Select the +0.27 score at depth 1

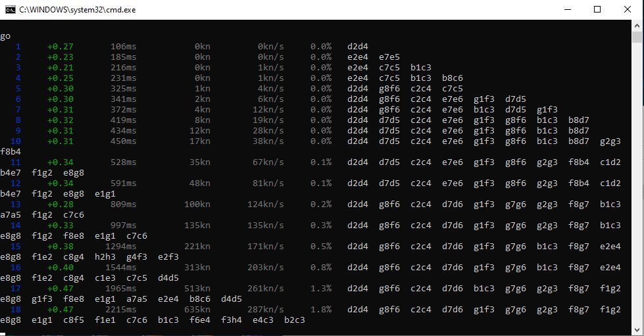(x=60, y=47)
